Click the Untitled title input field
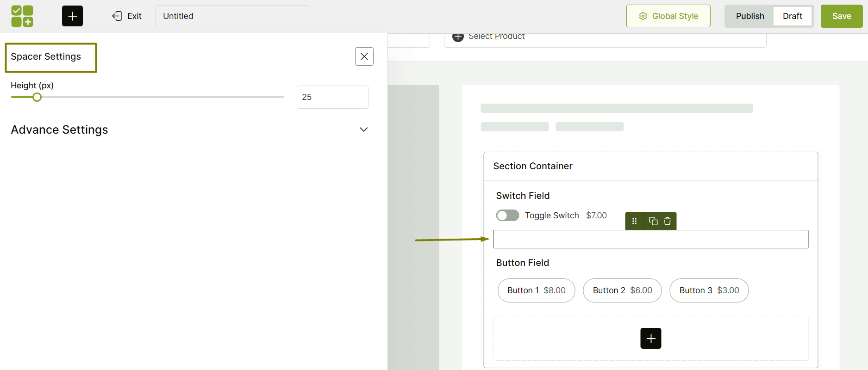The width and height of the screenshot is (868, 370). pyautogui.click(x=232, y=16)
